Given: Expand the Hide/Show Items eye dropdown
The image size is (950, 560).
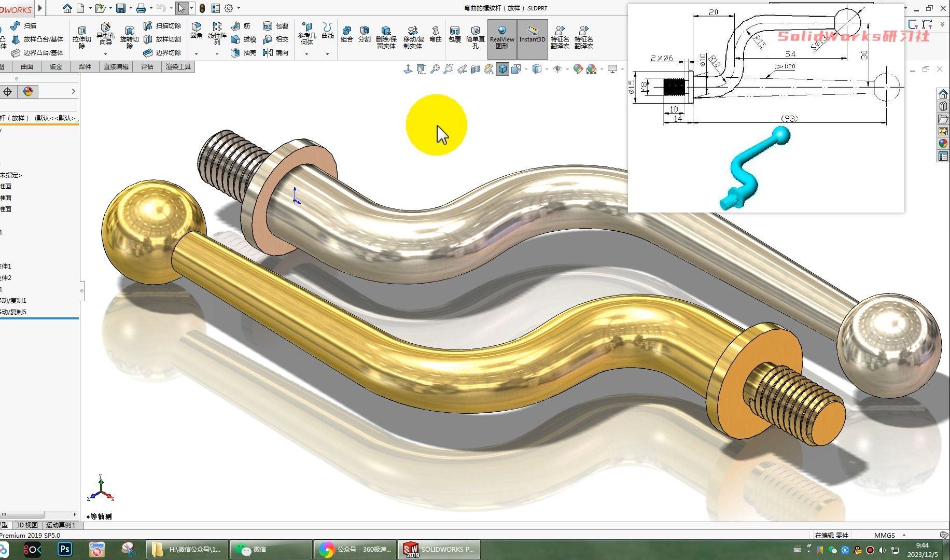Looking at the screenshot, I should click(567, 69).
